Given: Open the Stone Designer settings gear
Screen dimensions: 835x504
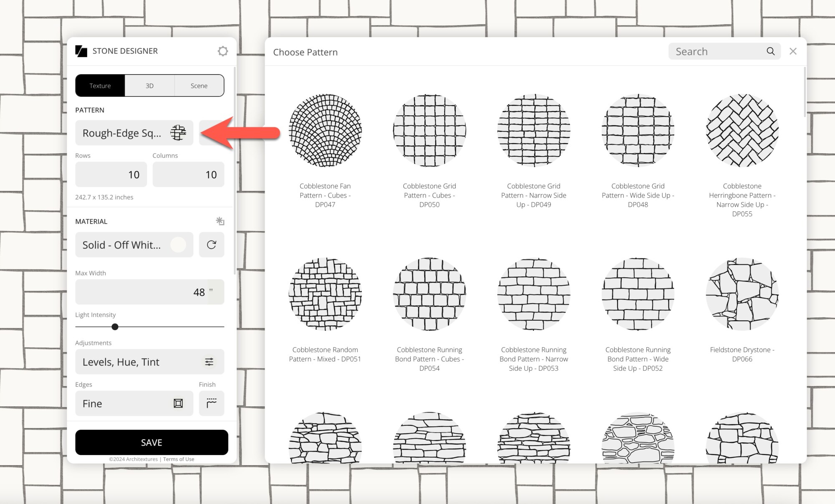Looking at the screenshot, I should tap(223, 51).
